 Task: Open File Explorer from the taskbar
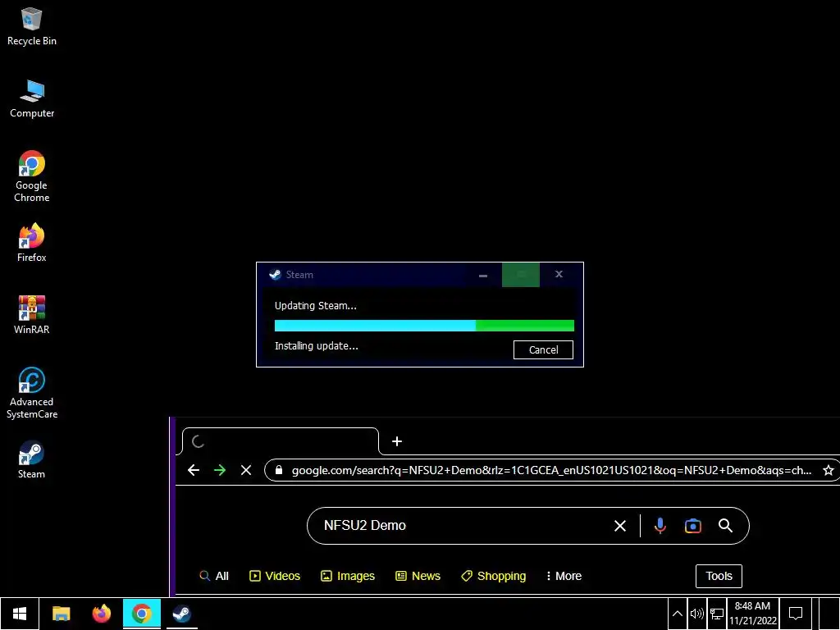click(61, 614)
